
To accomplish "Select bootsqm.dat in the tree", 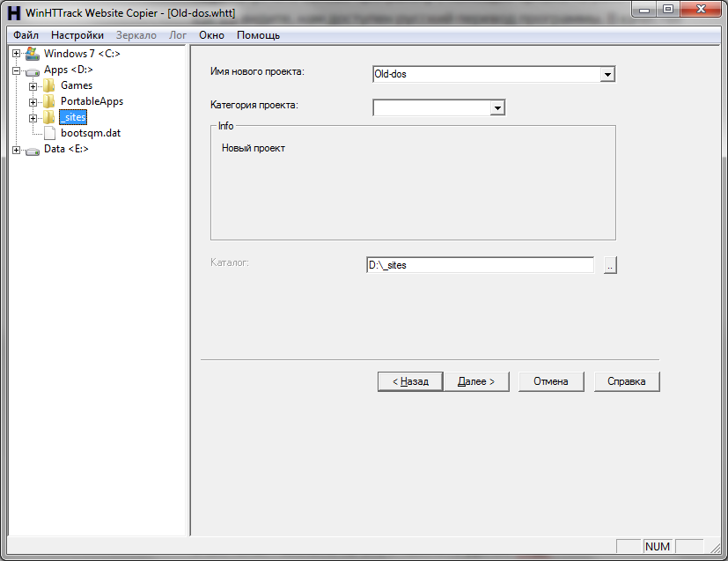I will [91, 133].
